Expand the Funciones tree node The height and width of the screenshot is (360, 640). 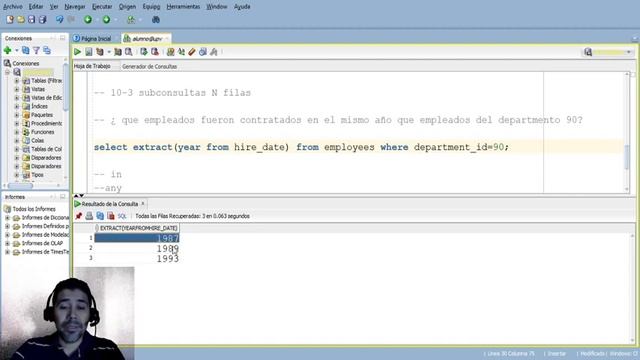click(17, 132)
